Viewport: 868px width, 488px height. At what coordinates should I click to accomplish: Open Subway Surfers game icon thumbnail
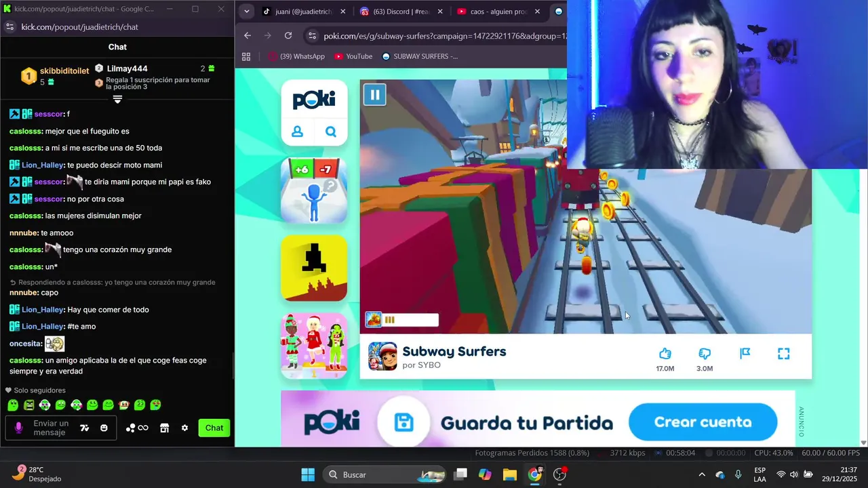[x=382, y=357]
